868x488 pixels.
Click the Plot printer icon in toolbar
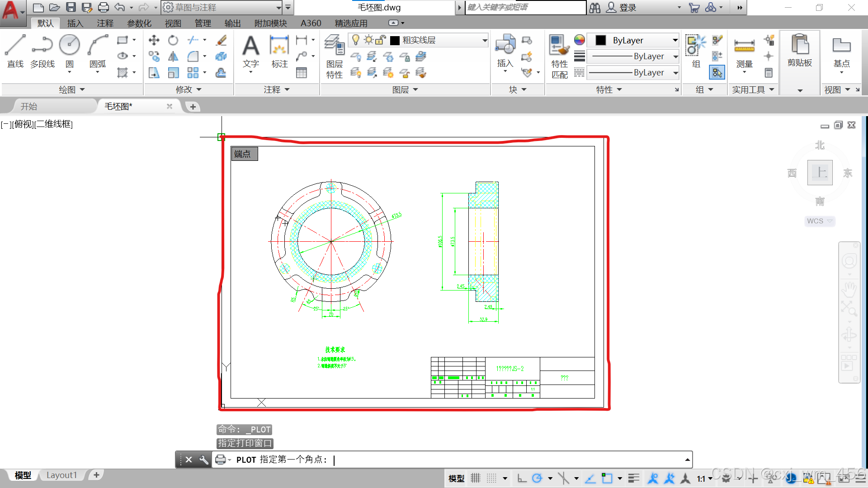pyautogui.click(x=104, y=7)
